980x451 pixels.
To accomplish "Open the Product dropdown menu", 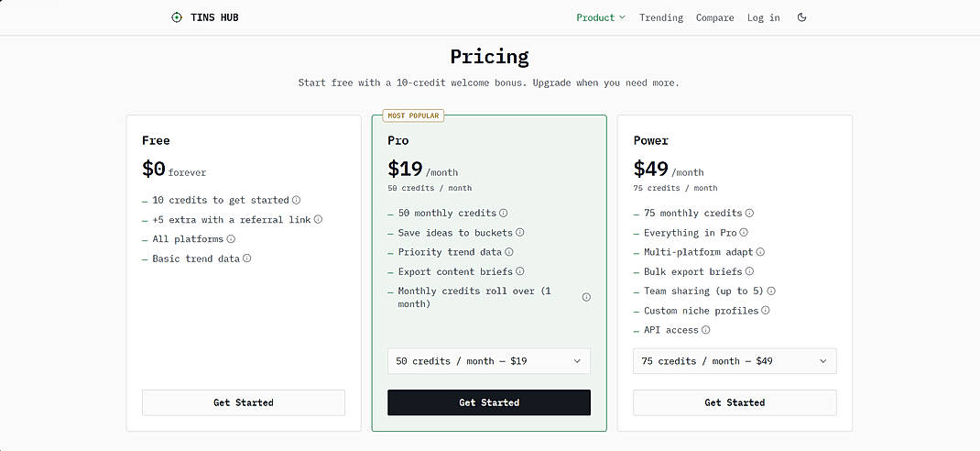I will [x=601, y=17].
